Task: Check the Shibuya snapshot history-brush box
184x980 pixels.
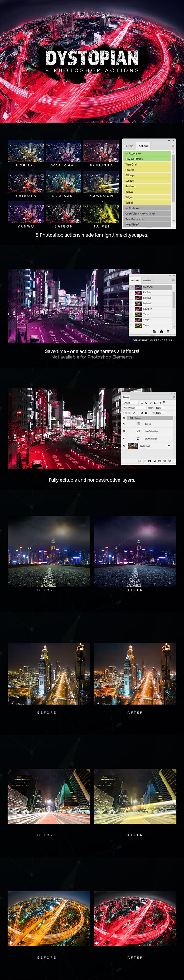Action: pos(132,298)
